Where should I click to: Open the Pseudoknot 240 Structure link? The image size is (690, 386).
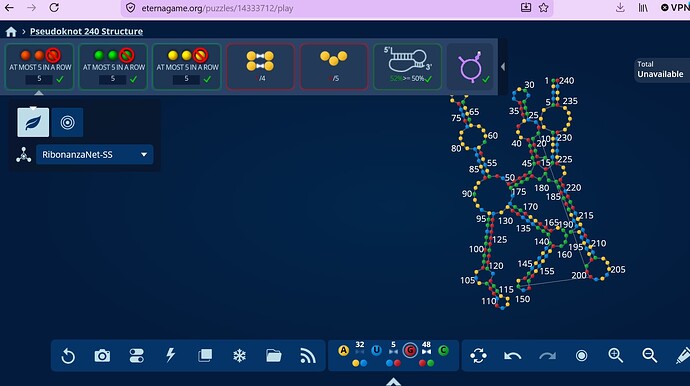click(x=86, y=31)
